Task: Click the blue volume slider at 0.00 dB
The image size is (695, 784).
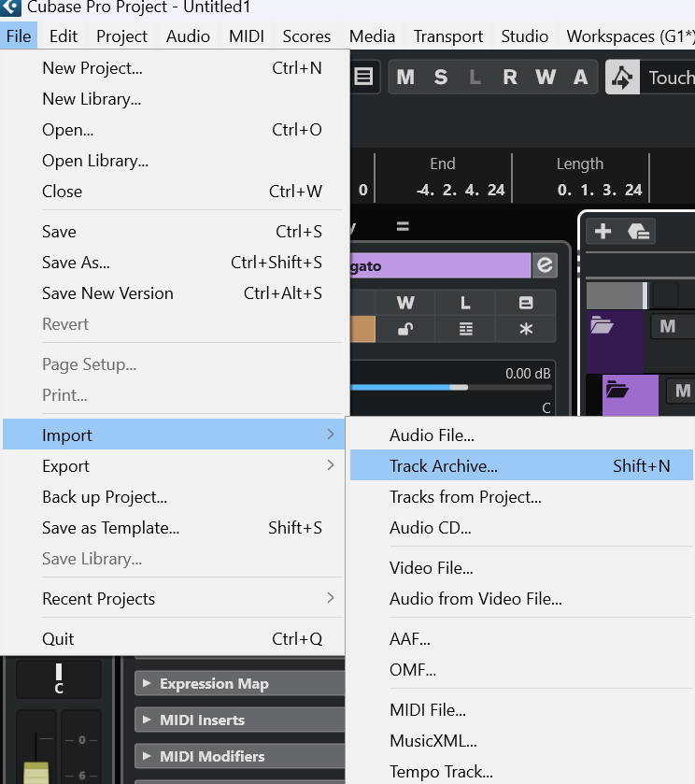Action: pos(452,388)
